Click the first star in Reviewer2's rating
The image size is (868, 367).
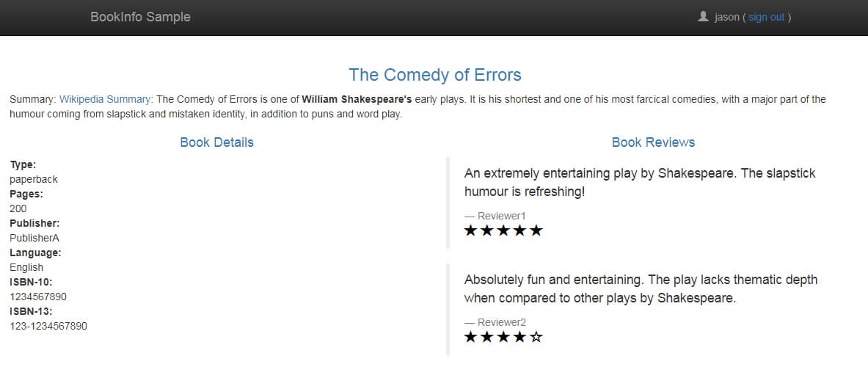click(x=470, y=337)
